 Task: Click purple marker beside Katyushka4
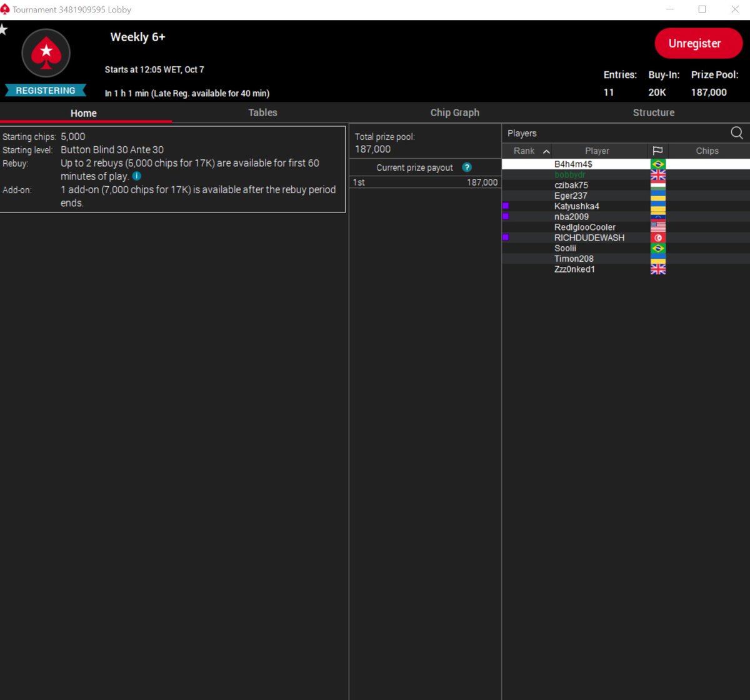[506, 206]
